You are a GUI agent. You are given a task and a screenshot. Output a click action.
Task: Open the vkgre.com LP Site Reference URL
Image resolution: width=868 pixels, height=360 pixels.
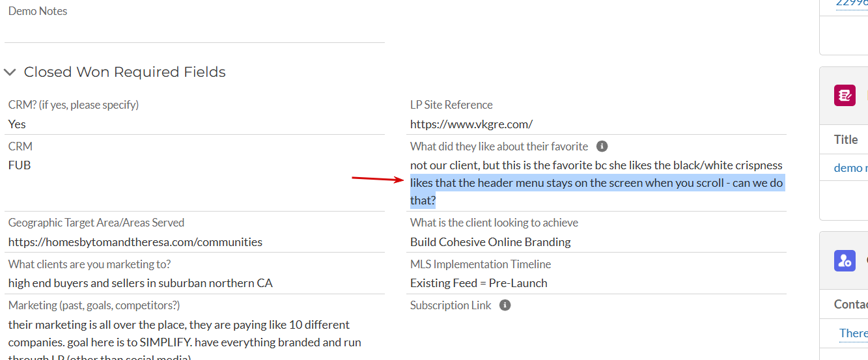[471, 124]
